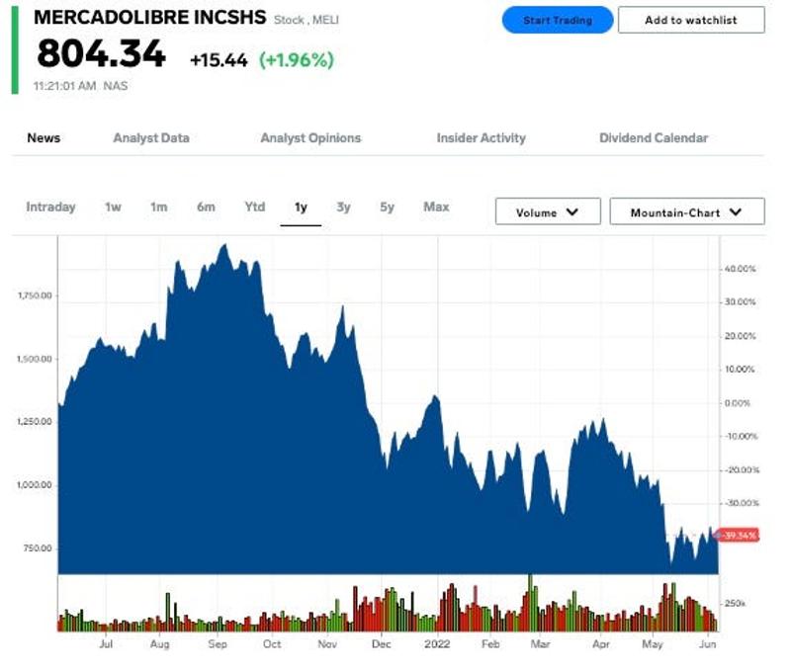Click the (+1.96%) percentage change
Screen dimensions: 791x672
coord(297,60)
